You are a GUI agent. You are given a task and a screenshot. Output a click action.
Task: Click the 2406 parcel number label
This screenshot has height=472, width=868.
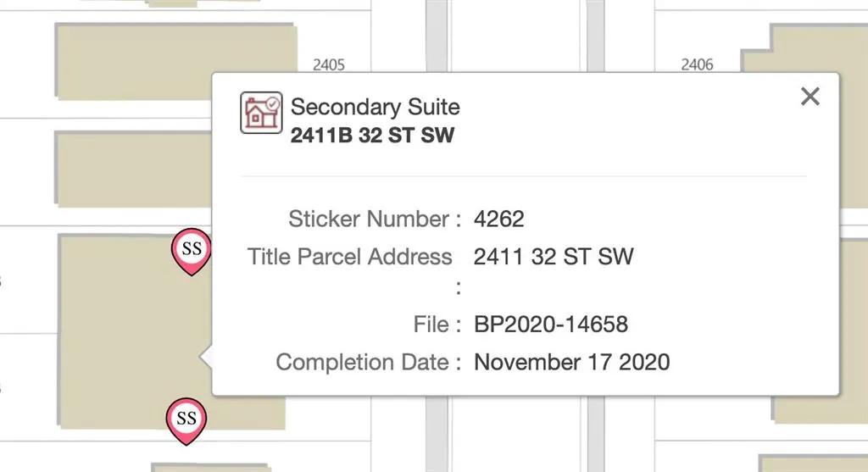(x=697, y=64)
